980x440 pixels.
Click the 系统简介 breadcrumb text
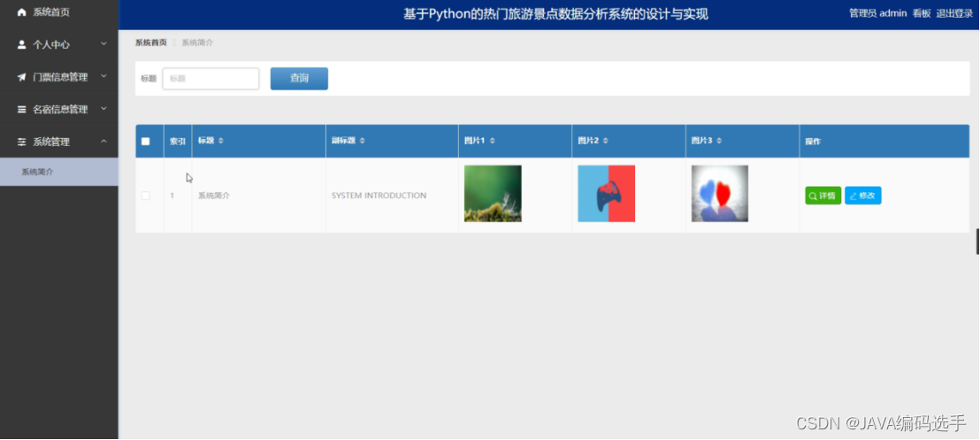click(197, 42)
